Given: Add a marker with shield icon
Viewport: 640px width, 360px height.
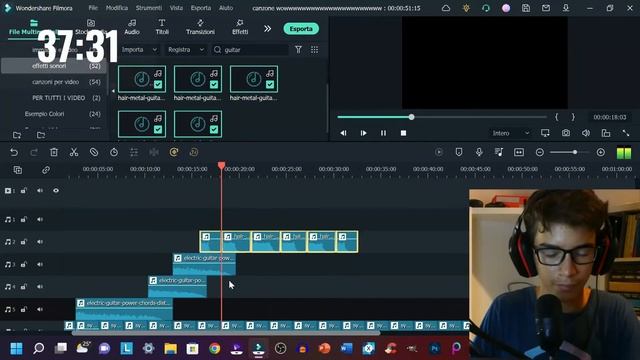Looking at the screenshot, I should point(459,152).
